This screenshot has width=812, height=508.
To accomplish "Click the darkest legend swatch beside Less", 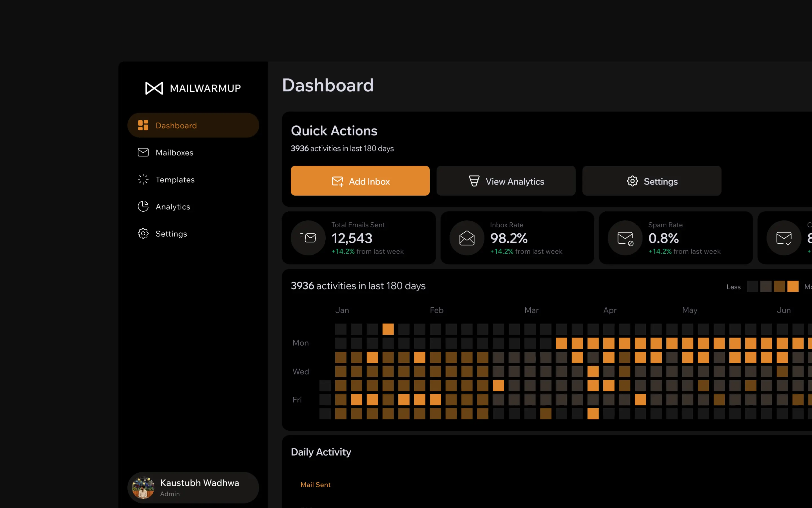I will tap(752, 286).
